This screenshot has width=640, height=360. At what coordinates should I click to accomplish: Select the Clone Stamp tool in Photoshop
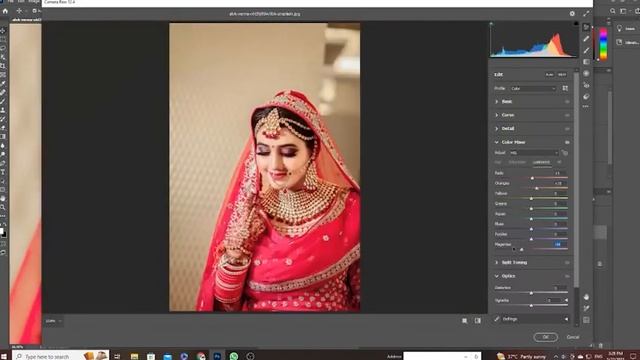tap(3, 110)
